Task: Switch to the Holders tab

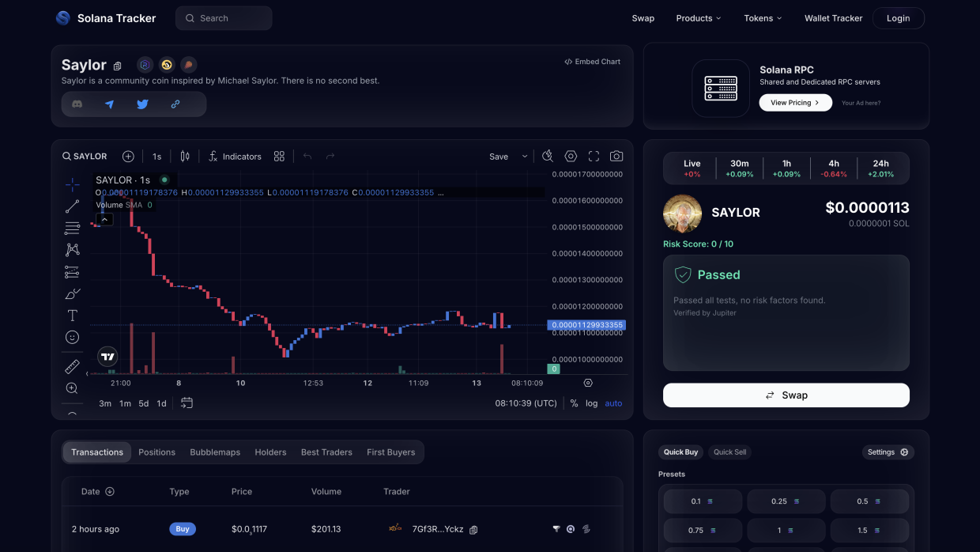Action: [270, 452]
